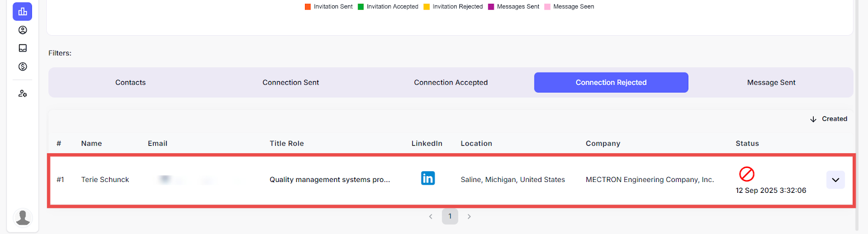This screenshot has height=234, width=868.
Task: Open the dollar billing icon in sidebar
Action: point(22,67)
